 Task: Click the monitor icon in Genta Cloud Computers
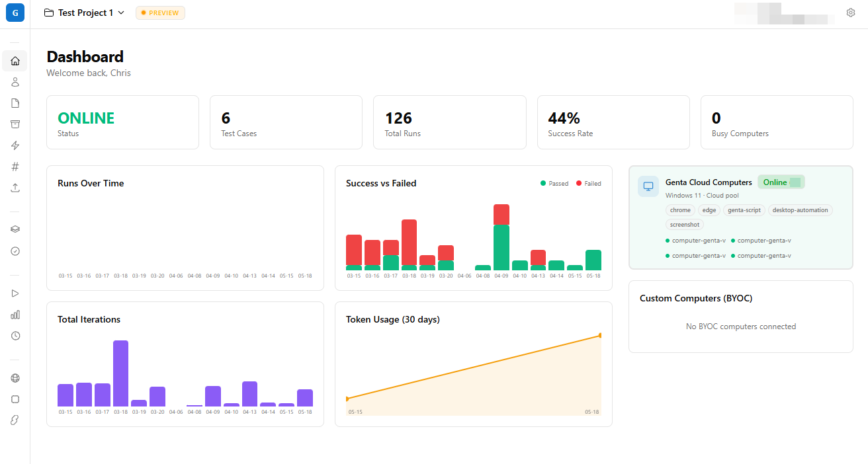tap(648, 186)
